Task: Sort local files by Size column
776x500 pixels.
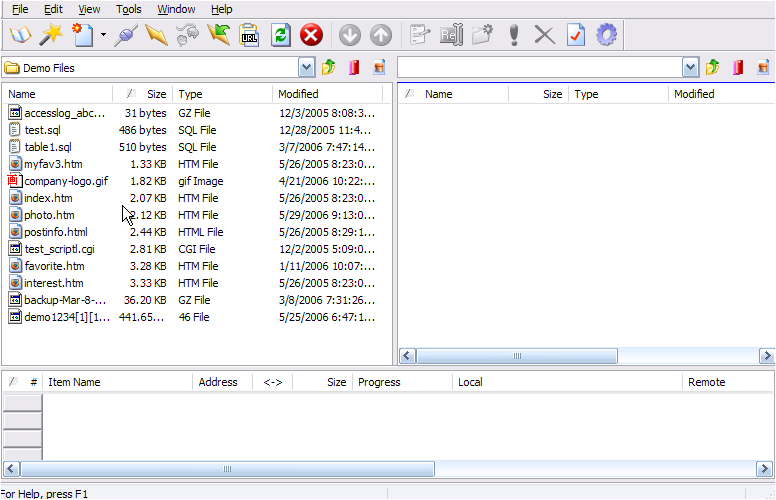Action: click(143, 94)
